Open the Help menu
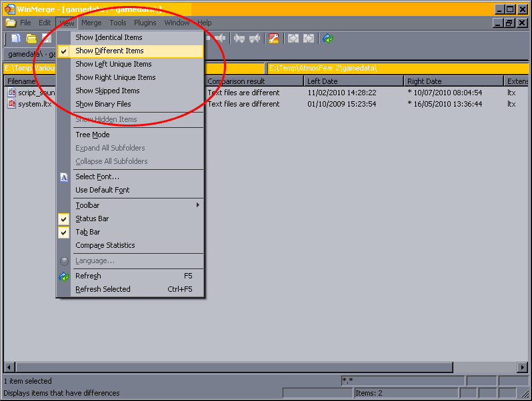Viewport: 532px width, 401px height. pyautogui.click(x=204, y=23)
